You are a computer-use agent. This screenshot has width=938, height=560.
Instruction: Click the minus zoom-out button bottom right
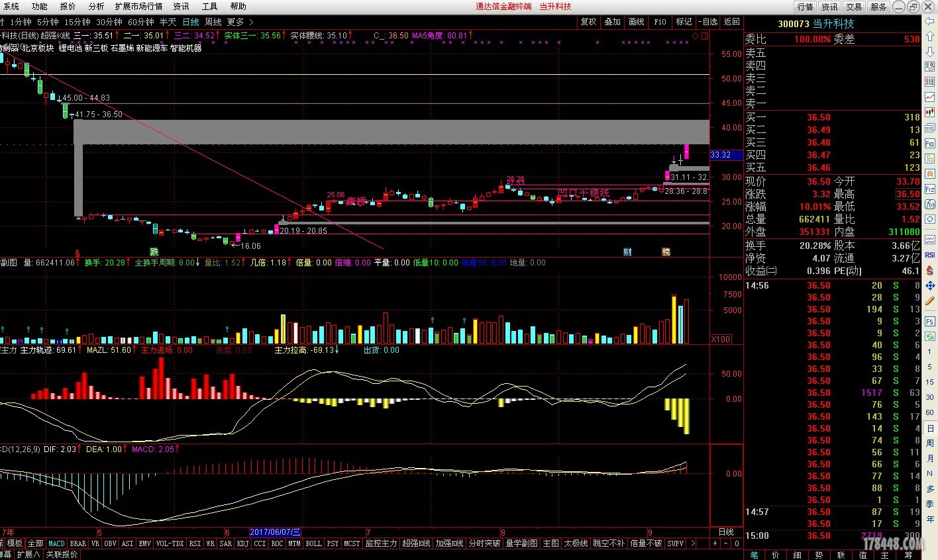(725, 543)
